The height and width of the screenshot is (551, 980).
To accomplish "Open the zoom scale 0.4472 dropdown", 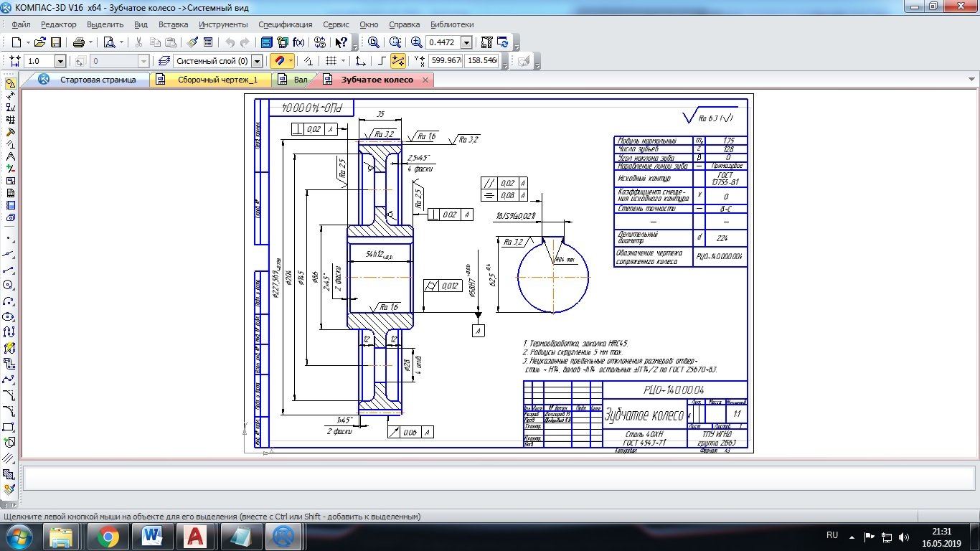I will point(466,42).
